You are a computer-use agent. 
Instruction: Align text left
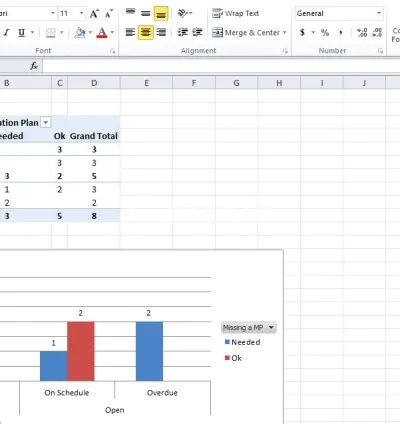pyautogui.click(x=130, y=32)
